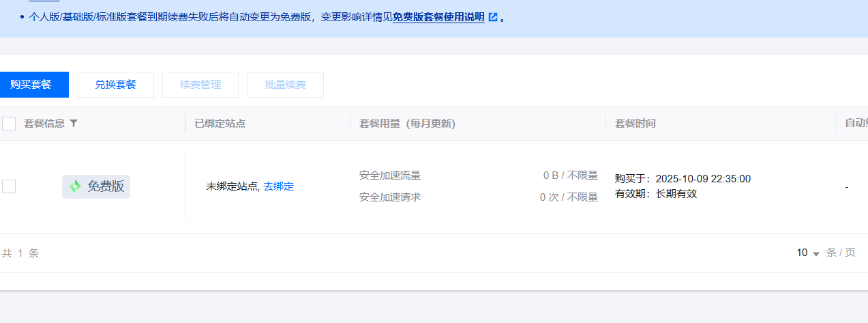Open 续费管理 renewal management
The image size is (868, 323).
click(x=200, y=85)
